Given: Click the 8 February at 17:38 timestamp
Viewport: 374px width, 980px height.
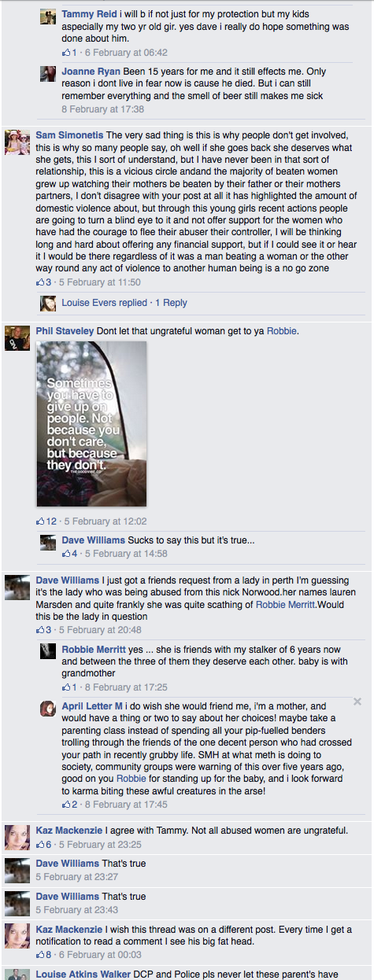Looking at the screenshot, I should tap(102, 109).
